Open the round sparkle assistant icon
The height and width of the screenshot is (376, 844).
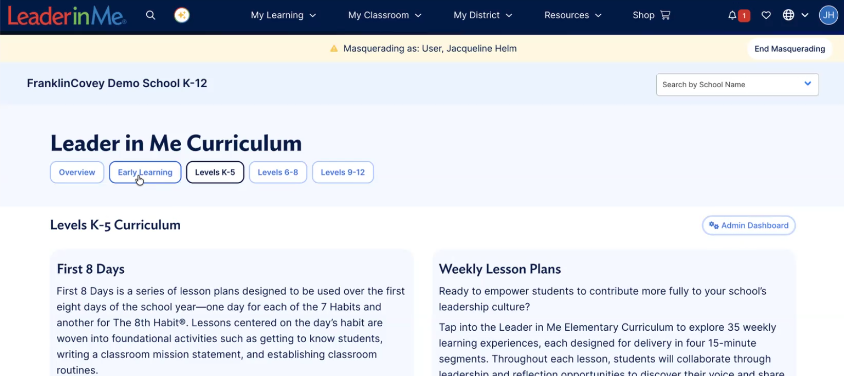point(182,15)
